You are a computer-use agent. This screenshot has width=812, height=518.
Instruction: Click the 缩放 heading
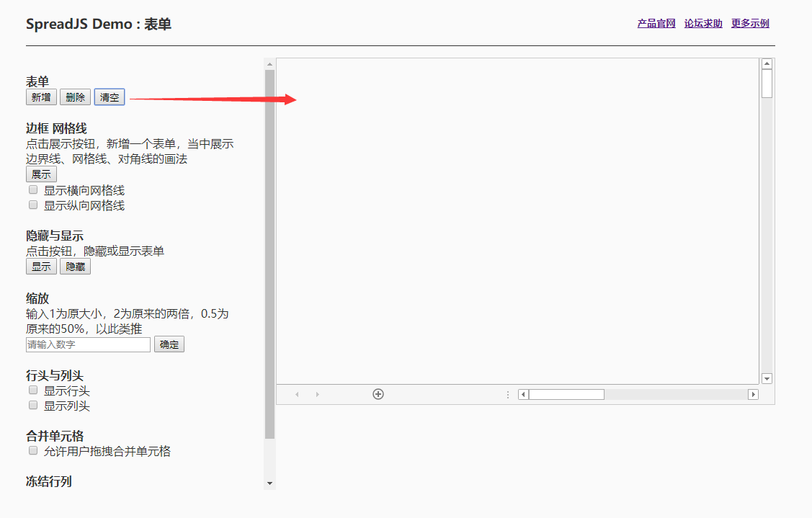[37, 298]
